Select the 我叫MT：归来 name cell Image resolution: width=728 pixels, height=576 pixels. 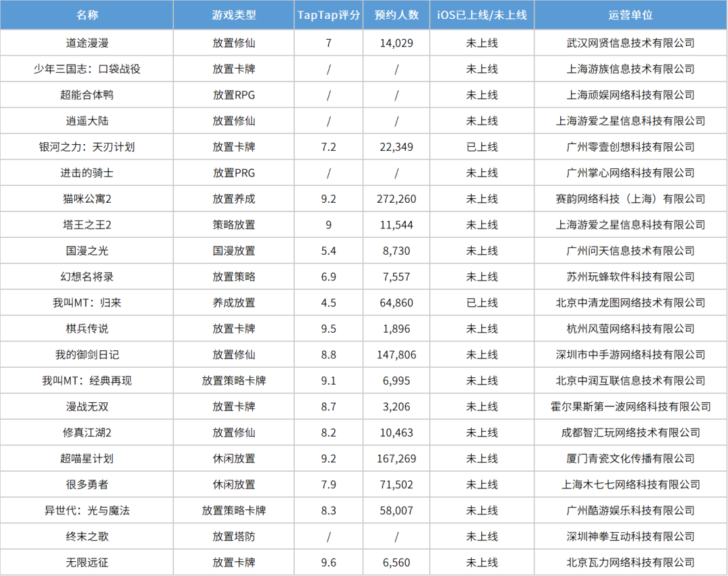[87, 302]
